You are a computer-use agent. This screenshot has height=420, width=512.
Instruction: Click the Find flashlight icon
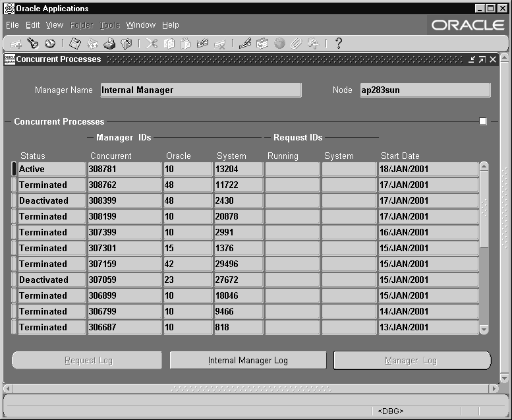pyautogui.click(x=33, y=43)
